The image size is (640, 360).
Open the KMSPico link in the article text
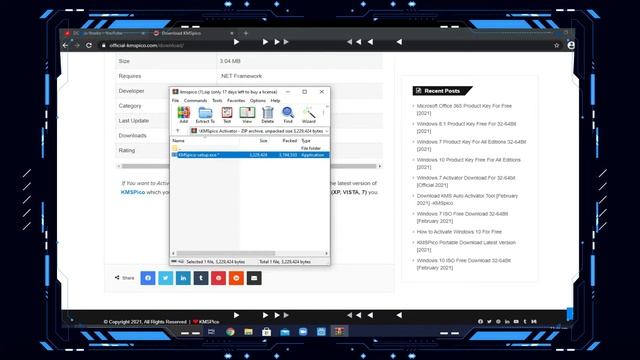133,192
